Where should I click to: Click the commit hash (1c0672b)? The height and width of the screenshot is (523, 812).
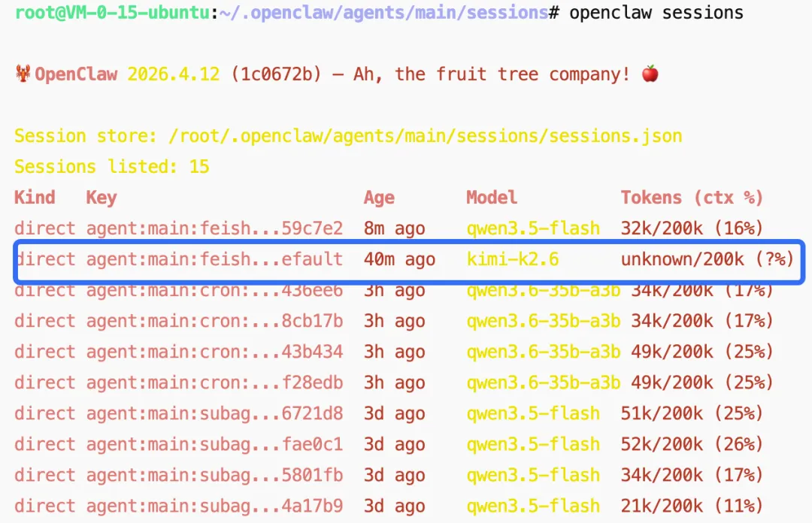pos(276,74)
